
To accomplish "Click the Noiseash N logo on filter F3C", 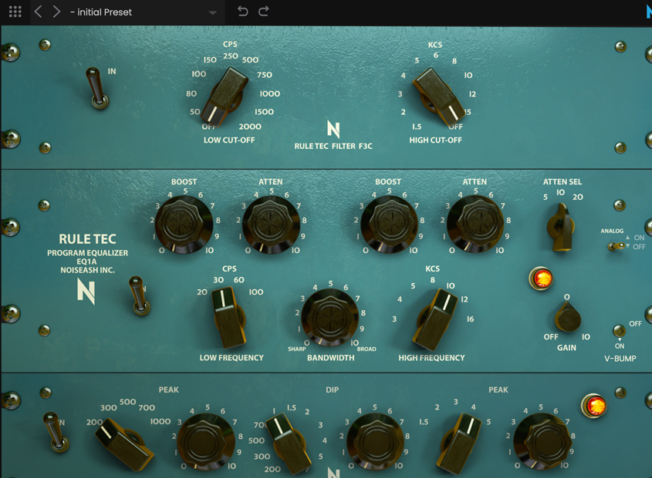I will [x=333, y=129].
